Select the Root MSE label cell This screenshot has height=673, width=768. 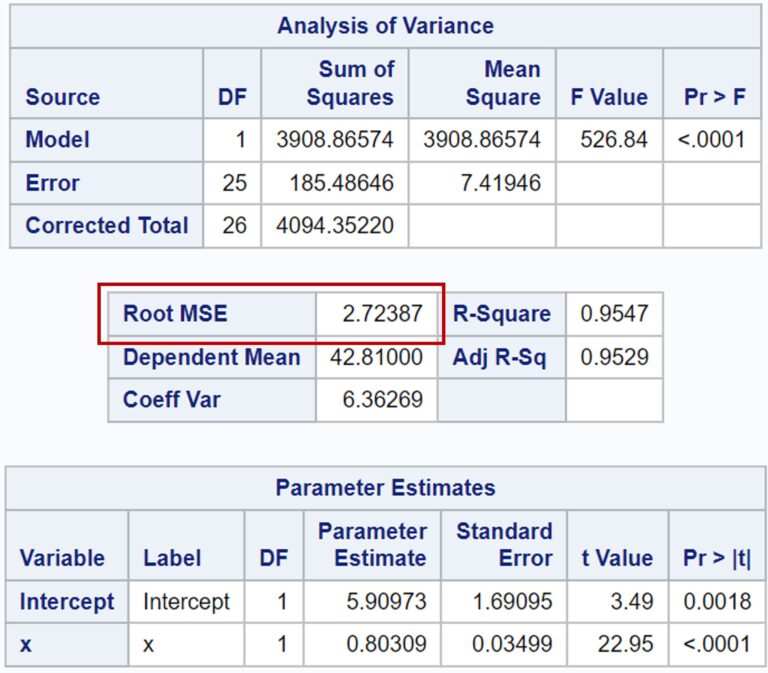(212, 314)
